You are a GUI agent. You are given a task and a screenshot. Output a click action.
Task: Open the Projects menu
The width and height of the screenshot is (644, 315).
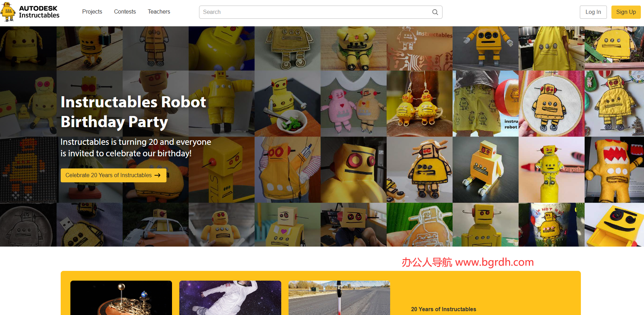tap(92, 12)
